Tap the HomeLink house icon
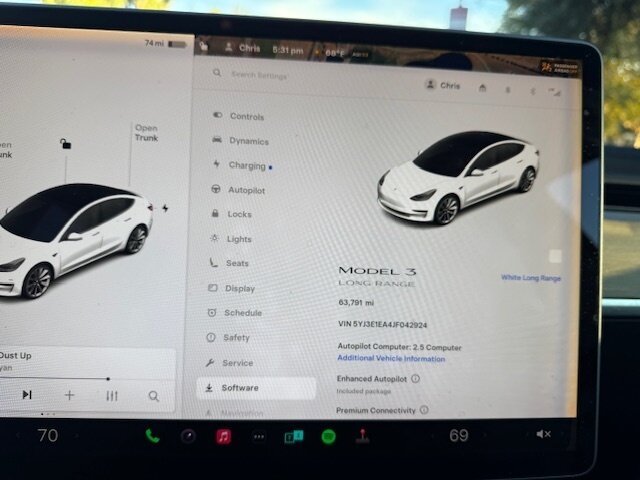The height and width of the screenshot is (480, 640). coord(482,88)
